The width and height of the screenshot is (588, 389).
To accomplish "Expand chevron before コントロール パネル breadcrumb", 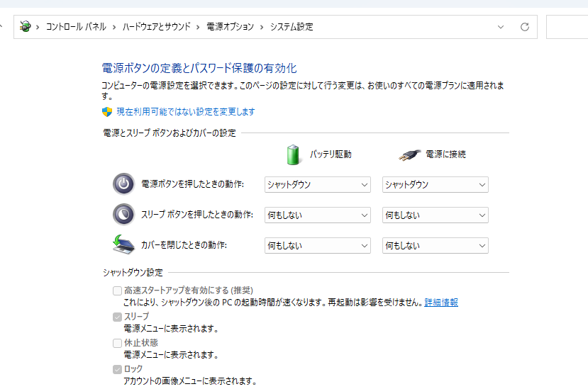I will point(38,27).
